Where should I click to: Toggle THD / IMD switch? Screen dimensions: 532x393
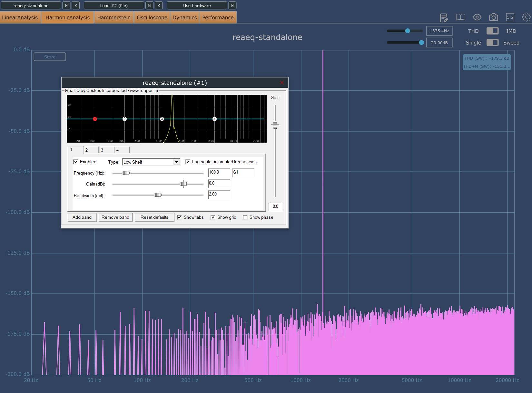click(492, 31)
